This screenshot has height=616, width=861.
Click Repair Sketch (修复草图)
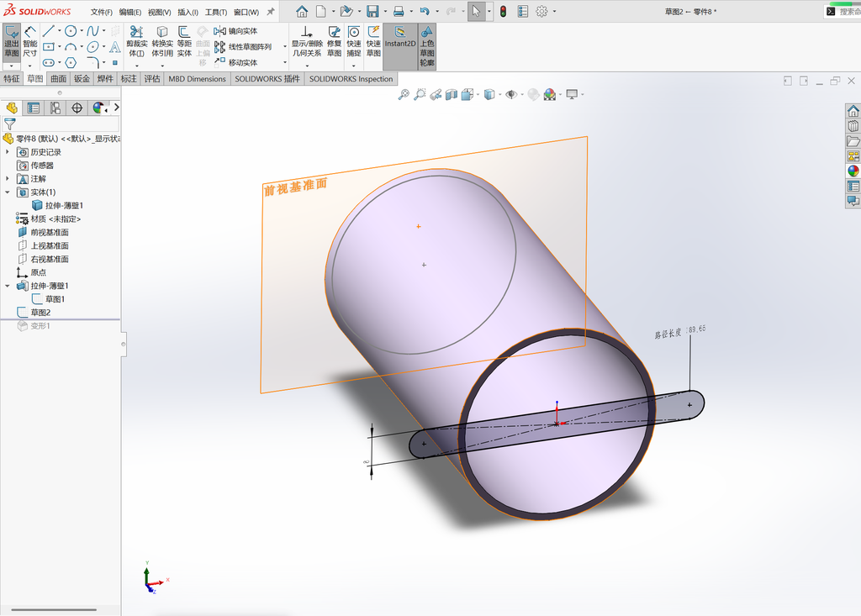click(x=334, y=42)
